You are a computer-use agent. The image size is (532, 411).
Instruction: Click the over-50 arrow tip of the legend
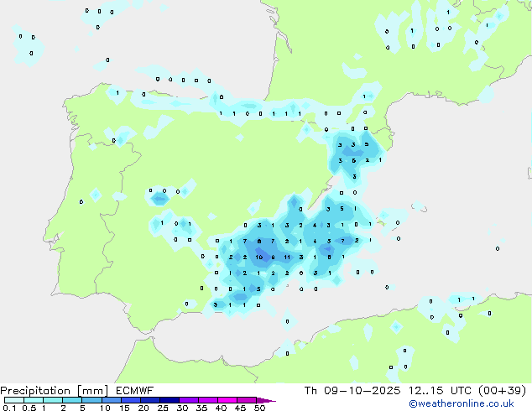click(x=266, y=400)
